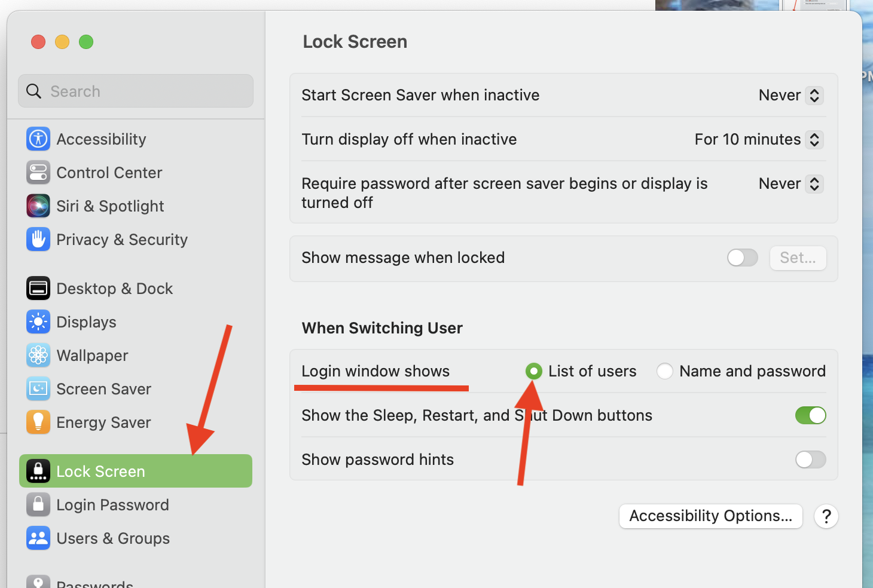Screen dimensions: 873x588
Task: Enable Show message when locked
Action: [x=742, y=258]
